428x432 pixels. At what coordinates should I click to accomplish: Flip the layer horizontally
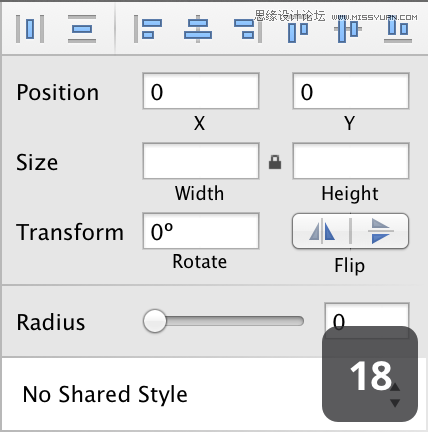pyautogui.click(x=322, y=231)
